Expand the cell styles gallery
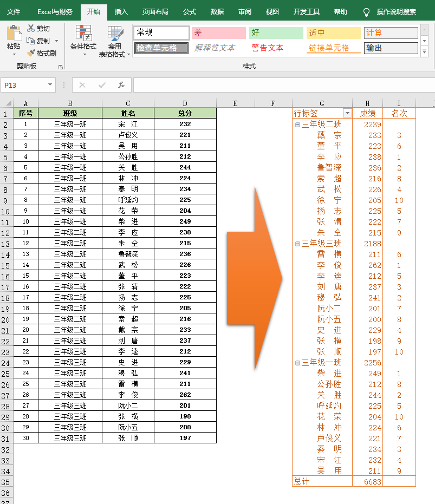 pos(424,51)
